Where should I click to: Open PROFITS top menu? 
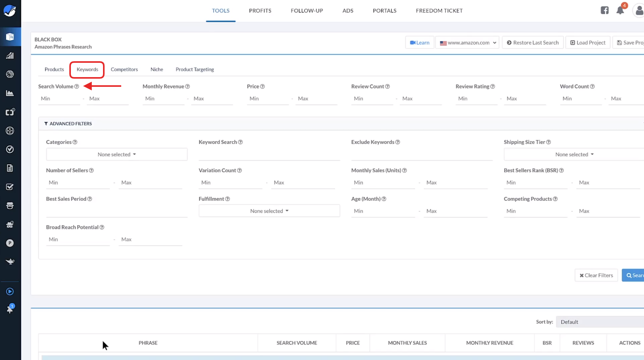260,11
